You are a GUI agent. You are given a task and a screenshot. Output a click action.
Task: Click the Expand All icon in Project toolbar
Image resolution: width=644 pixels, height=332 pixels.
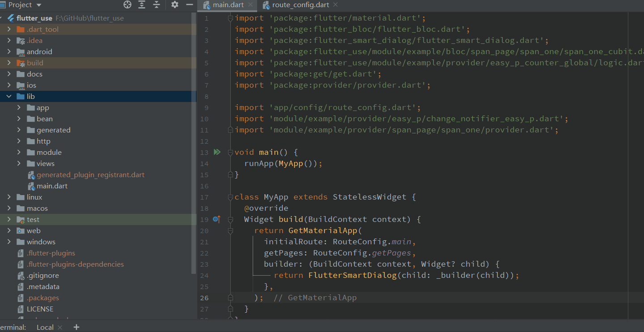pyautogui.click(x=142, y=5)
